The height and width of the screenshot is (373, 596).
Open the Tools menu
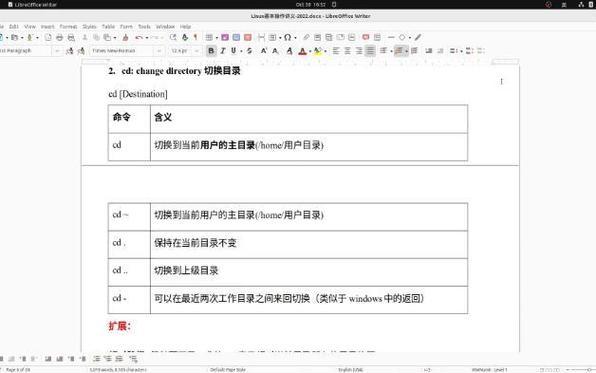click(x=144, y=27)
